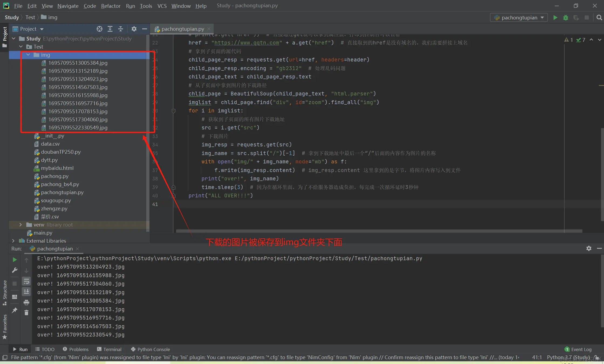Run pachongtupian with the green toolbar Run button

tap(555, 18)
